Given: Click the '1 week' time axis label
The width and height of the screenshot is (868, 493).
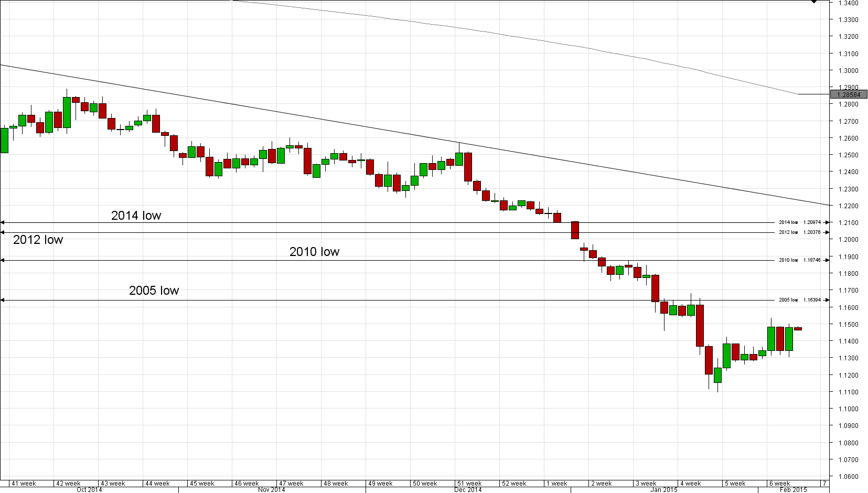Looking at the screenshot, I should click(x=557, y=484).
